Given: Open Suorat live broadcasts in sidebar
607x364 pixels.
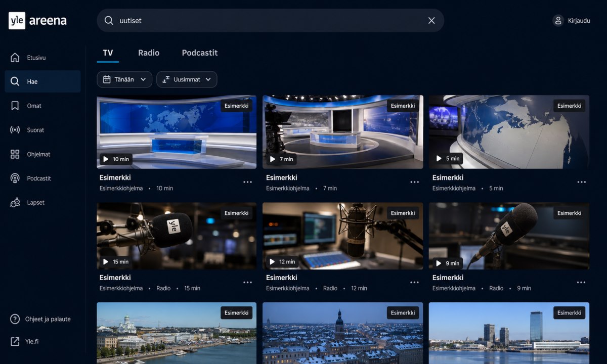Looking at the screenshot, I should point(42,130).
